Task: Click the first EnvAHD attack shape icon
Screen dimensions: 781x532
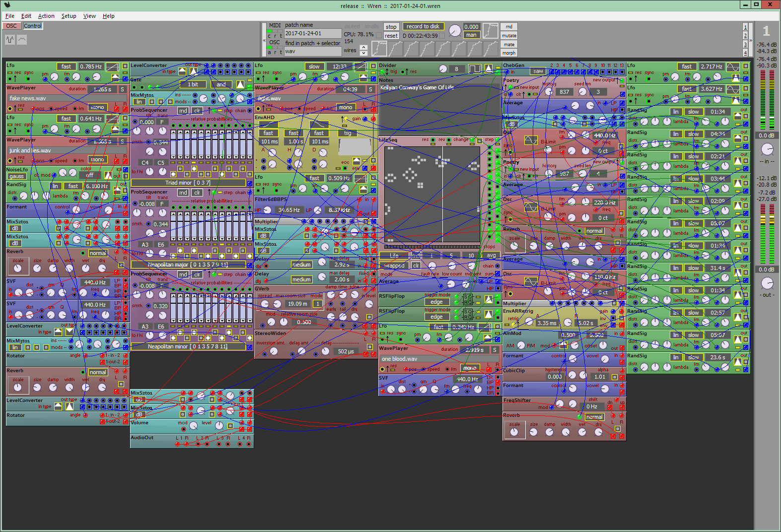Action: coord(268,125)
